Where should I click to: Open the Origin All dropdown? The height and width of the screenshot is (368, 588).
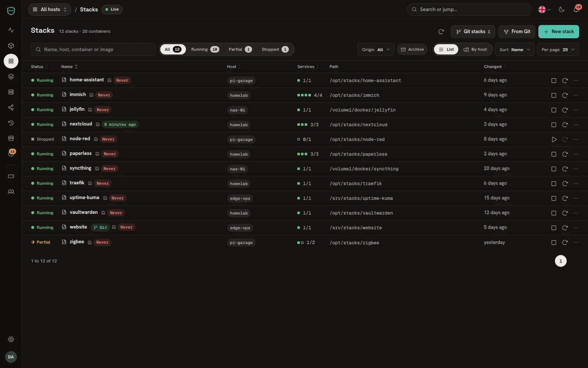pyautogui.click(x=376, y=49)
